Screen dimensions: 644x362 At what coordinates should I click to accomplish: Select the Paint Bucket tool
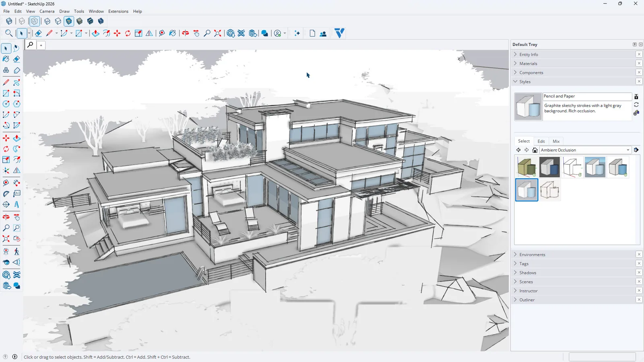[6, 59]
